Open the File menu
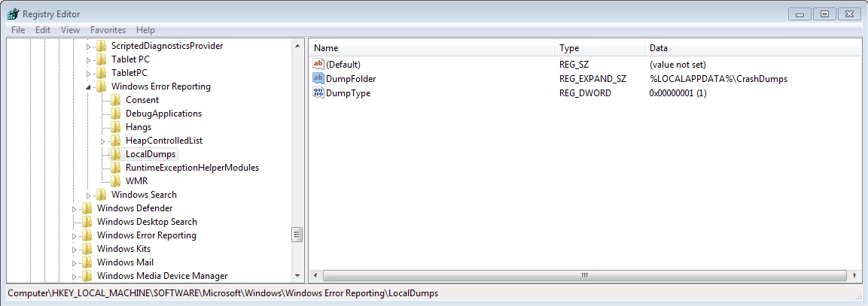This screenshot has width=868, height=306. [x=18, y=30]
